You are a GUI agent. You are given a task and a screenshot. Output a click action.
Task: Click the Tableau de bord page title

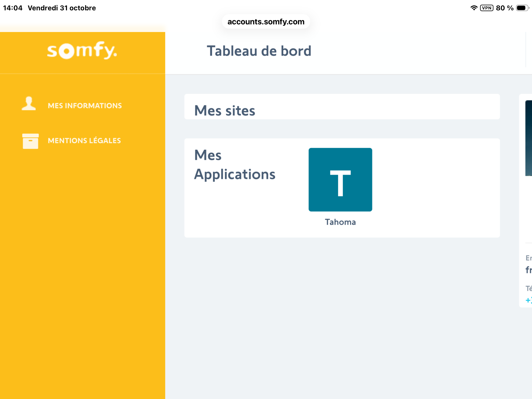coord(259,51)
